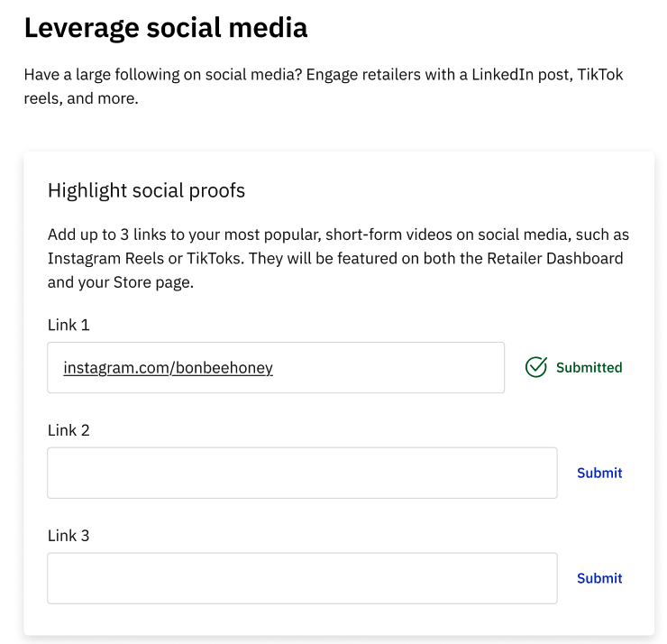Click the Highlight social proofs heading
The image size is (667, 644).
click(x=146, y=190)
